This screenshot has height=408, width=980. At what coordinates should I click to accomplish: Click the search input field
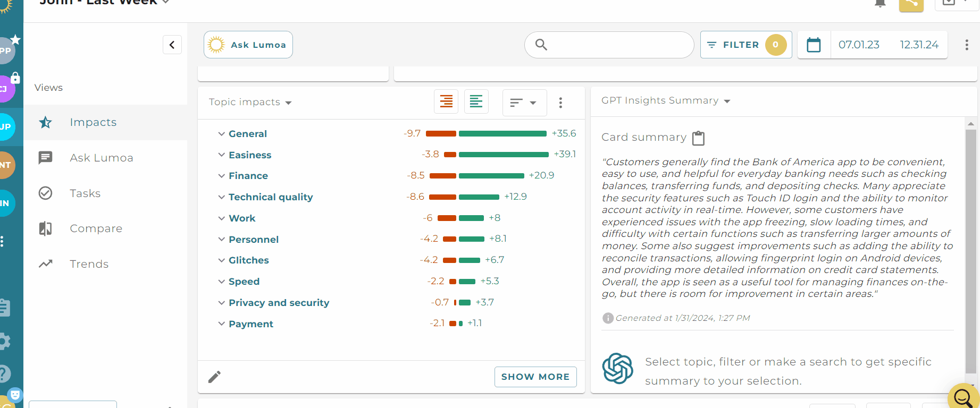point(609,45)
